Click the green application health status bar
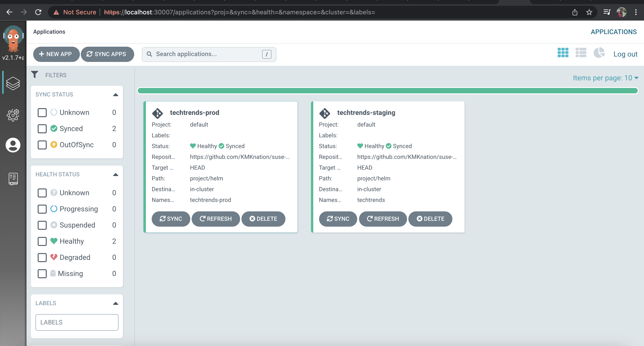 tap(387, 91)
